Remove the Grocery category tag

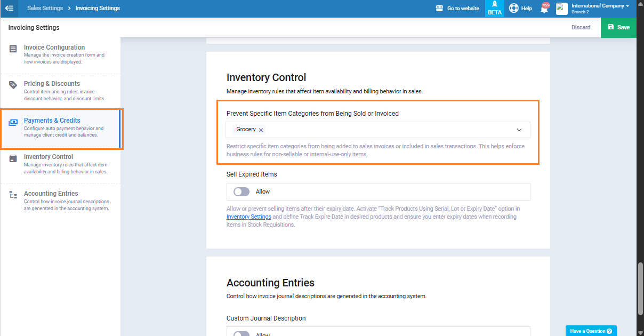[x=261, y=130]
